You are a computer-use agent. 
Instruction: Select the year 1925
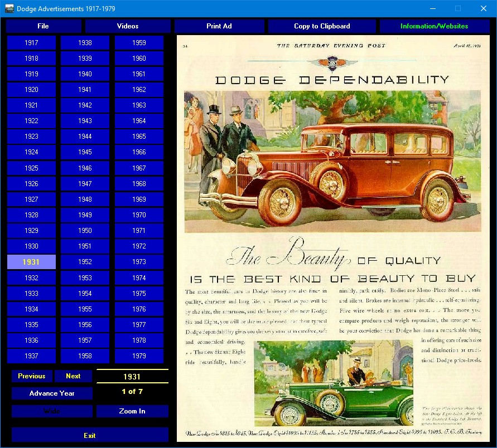click(x=31, y=168)
